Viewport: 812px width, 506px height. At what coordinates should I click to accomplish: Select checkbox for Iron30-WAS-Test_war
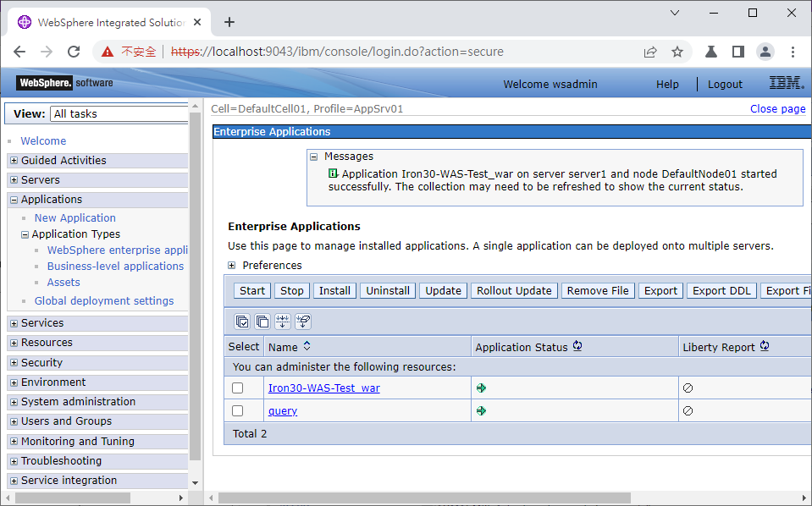pyautogui.click(x=238, y=388)
